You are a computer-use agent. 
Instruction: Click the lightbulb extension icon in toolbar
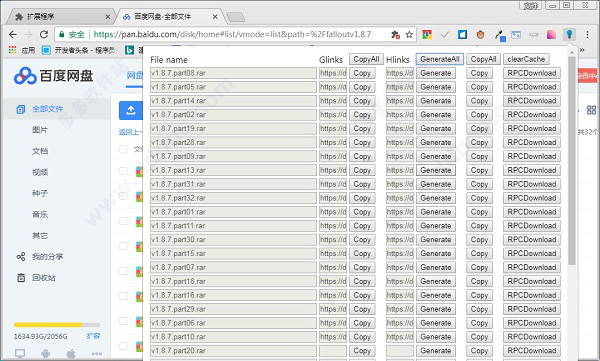pyautogui.click(x=569, y=35)
